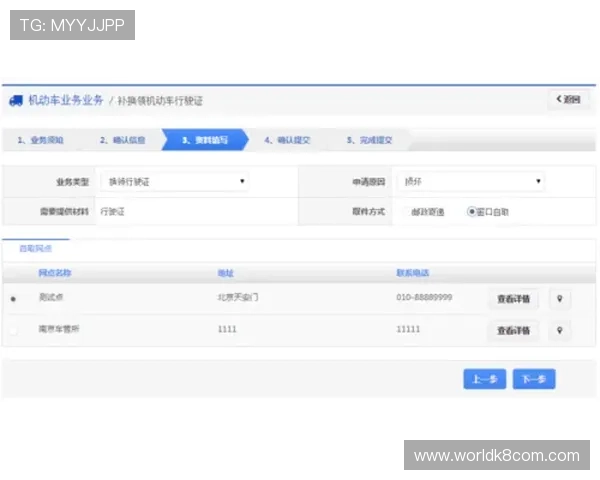View details for 南京车管所 outlet
The image size is (600, 480).
513,331
